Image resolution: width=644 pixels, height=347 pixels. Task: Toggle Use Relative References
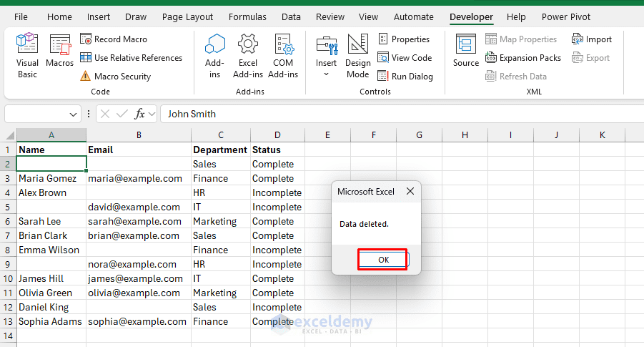click(x=131, y=57)
